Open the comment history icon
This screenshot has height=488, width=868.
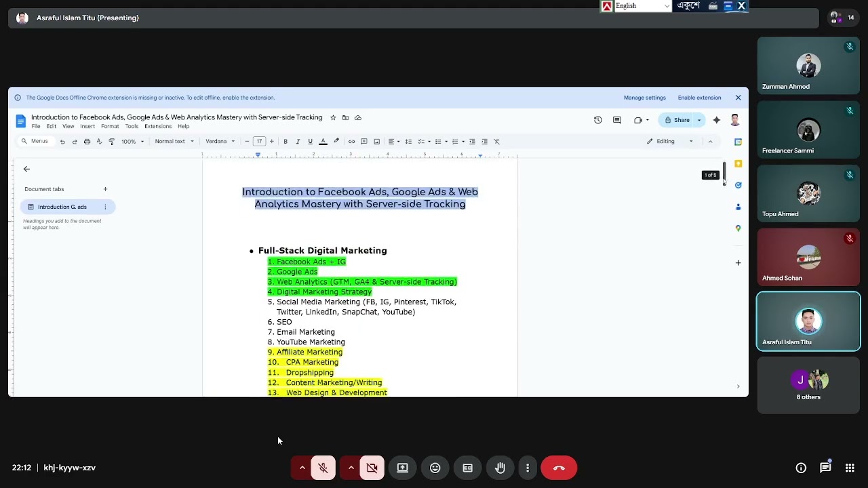coord(617,120)
